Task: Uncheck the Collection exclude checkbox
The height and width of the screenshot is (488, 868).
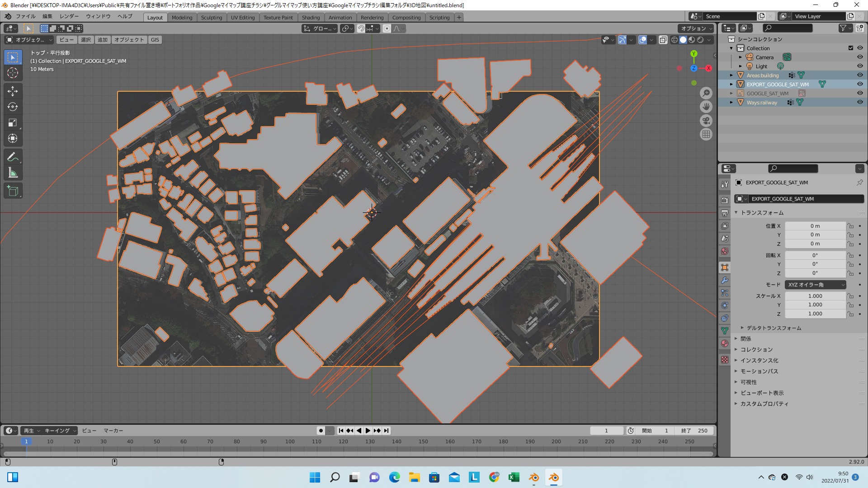Action: [x=851, y=48]
